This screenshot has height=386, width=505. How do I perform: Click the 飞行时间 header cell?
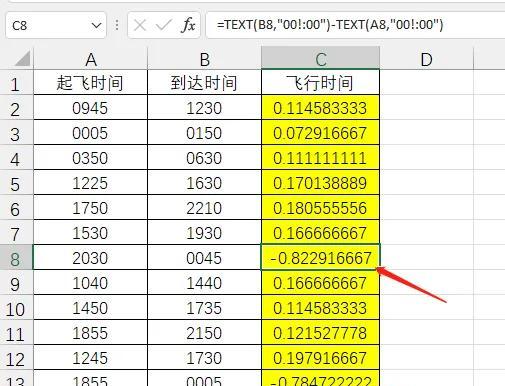[x=320, y=82]
